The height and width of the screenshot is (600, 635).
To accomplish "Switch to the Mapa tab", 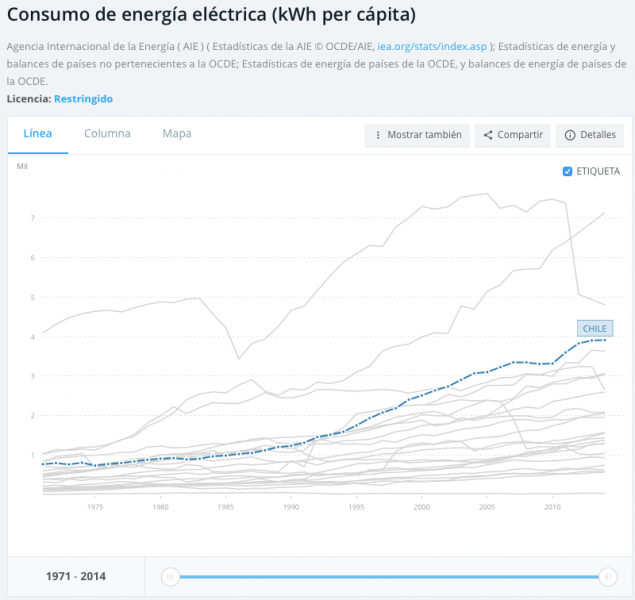I will [x=177, y=134].
